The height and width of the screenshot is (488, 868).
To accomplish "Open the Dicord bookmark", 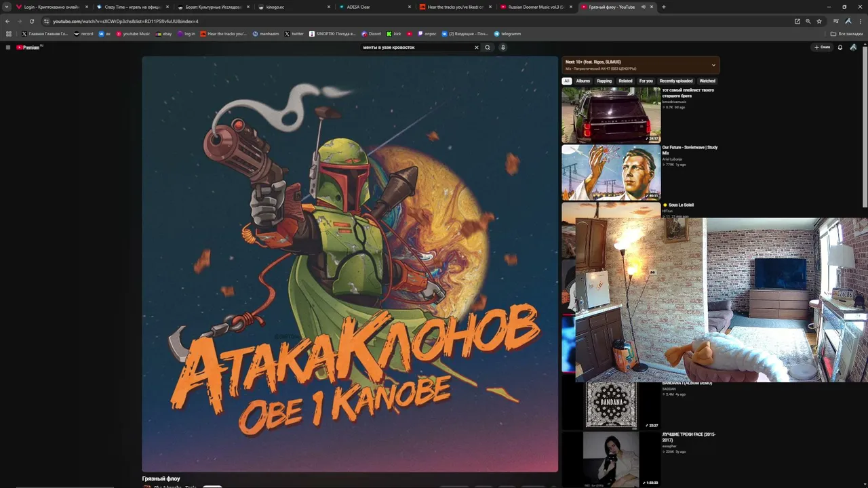I will tap(372, 34).
